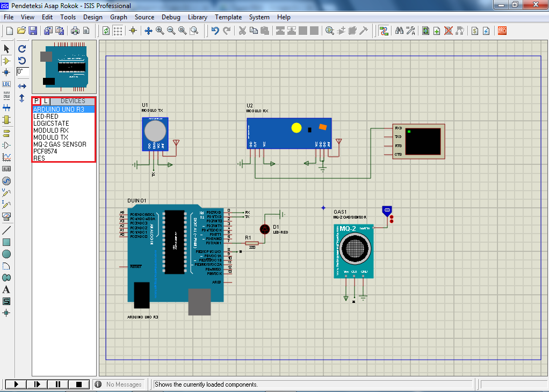Redo the last action
Image resolution: width=549 pixels, height=392 pixels.
tap(227, 31)
